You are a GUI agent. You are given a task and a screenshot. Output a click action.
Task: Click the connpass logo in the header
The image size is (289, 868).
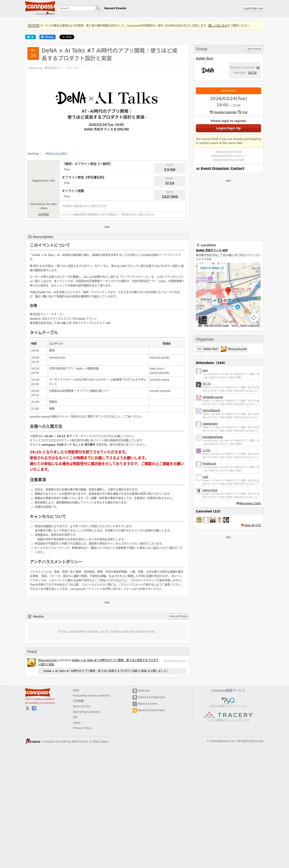click(x=40, y=6)
